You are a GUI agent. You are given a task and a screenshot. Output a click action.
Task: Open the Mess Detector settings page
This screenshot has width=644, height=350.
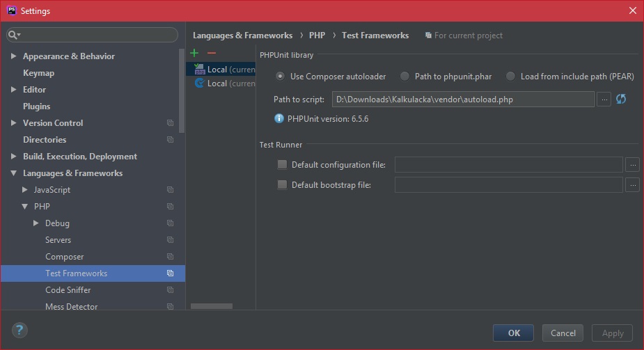[72, 306]
